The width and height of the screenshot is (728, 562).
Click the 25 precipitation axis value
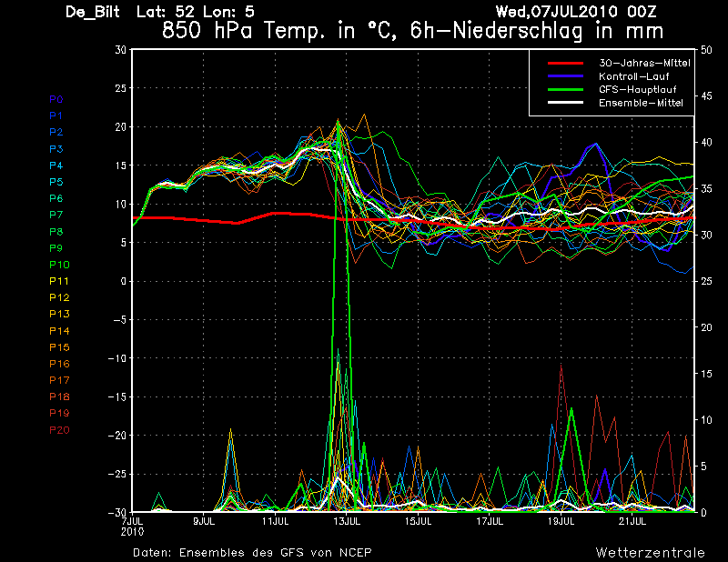706,281
